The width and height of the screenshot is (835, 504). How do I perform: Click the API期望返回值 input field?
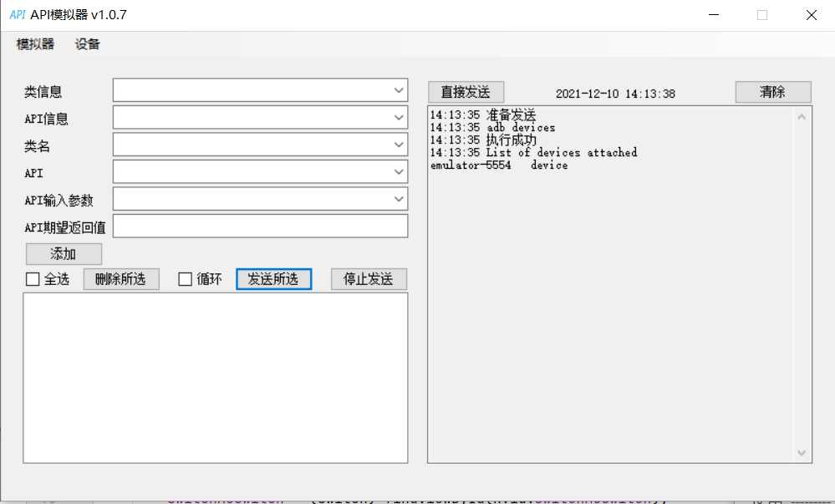[x=261, y=226]
